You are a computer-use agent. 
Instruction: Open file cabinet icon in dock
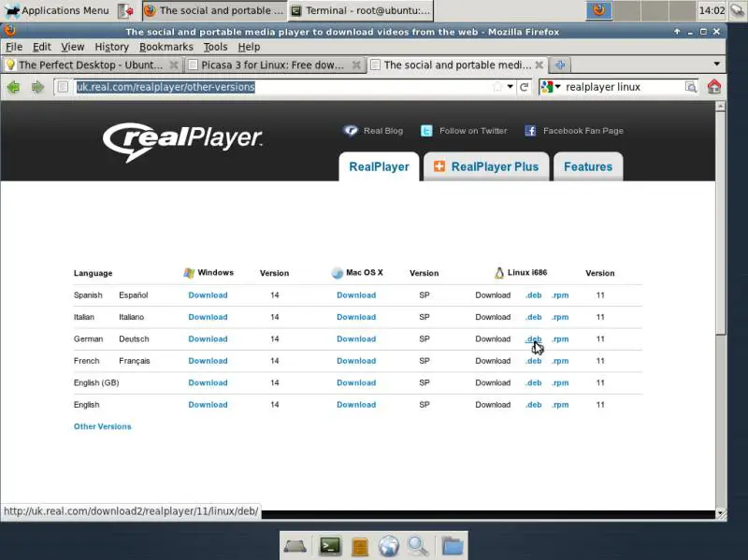tap(360, 547)
